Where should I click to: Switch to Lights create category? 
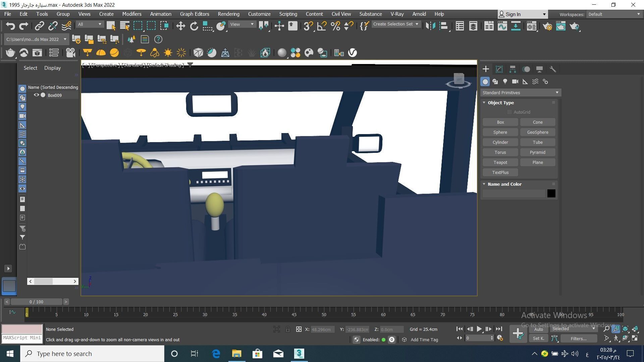[x=505, y=81]
